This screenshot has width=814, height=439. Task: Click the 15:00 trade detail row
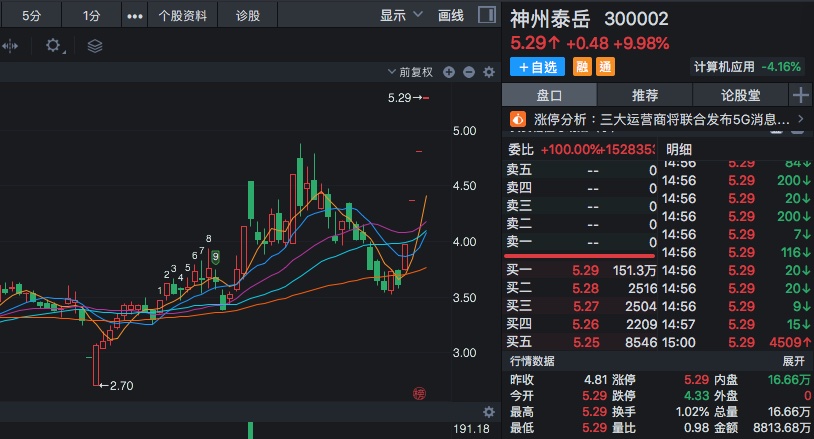736,342
